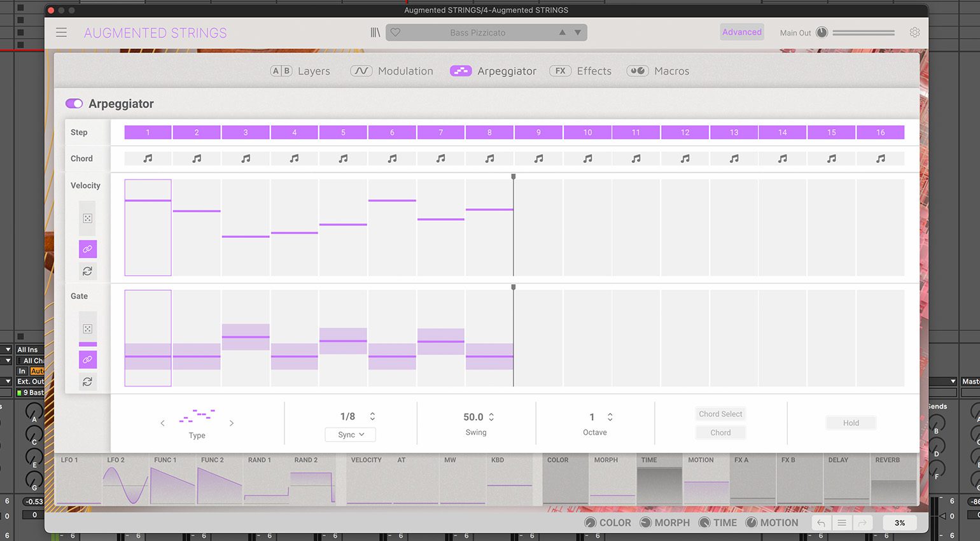The image size is (980, 541).
Task: Randomize gate values with dice icon
Action: pos(88,329)
